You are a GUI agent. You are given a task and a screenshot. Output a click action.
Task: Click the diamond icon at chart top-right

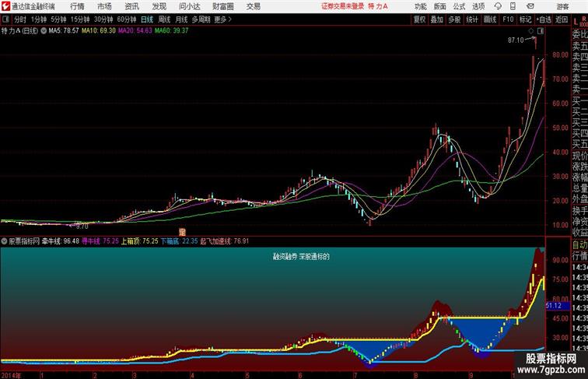pyautogui.click(x=531, y=31)
